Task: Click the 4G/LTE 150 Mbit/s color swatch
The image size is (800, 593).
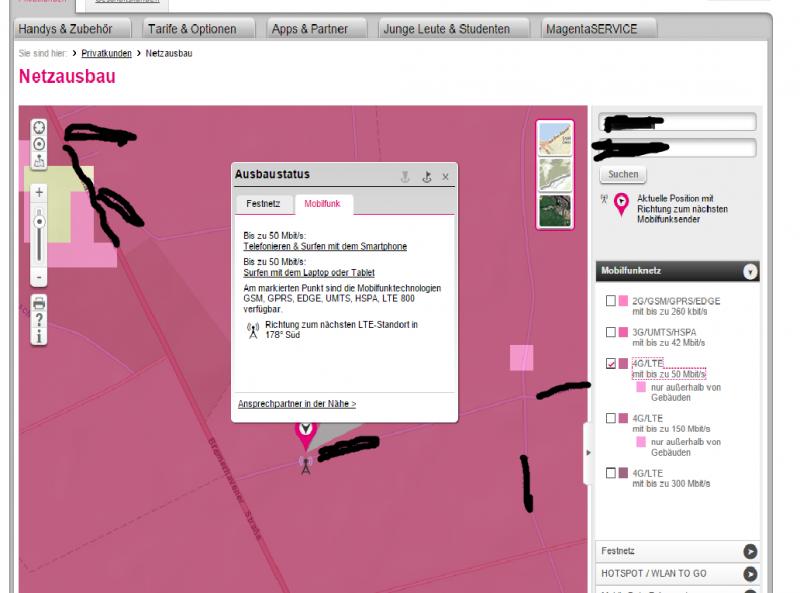Action: point(623,418)
